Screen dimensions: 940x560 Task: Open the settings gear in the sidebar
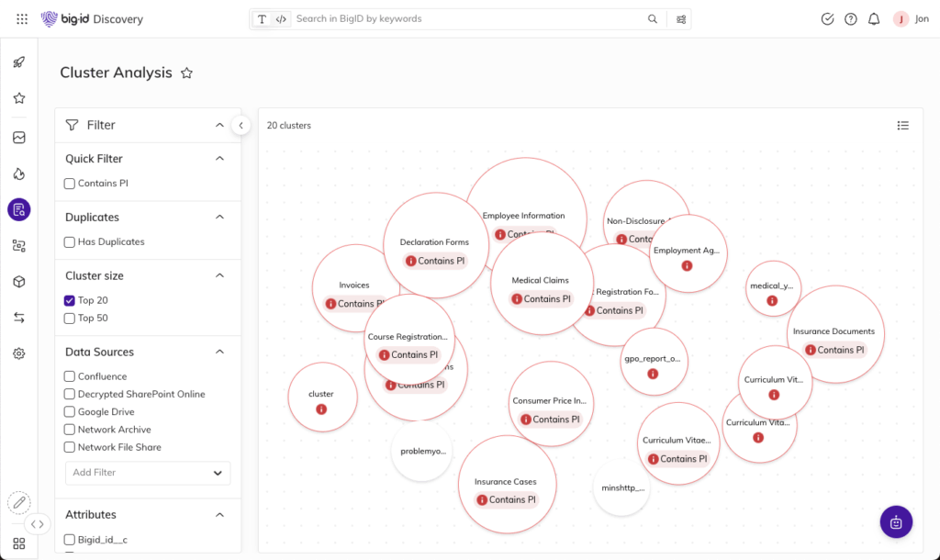[x=18, y=353]
